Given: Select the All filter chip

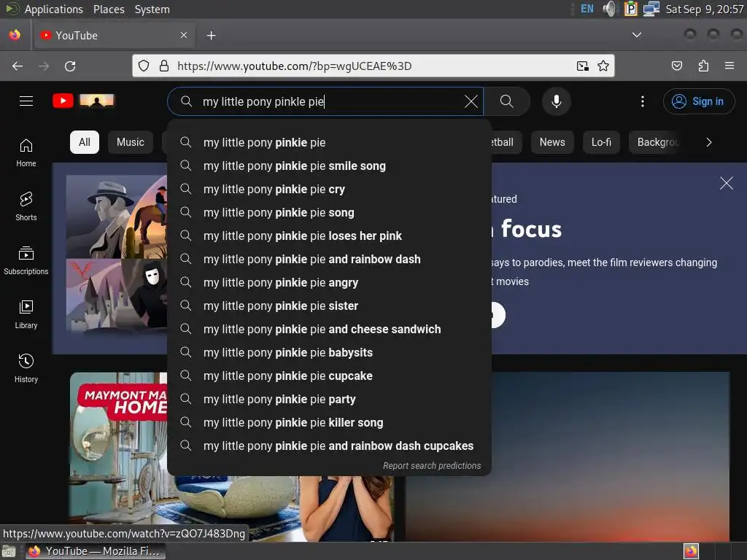Looking at the screenshot, I should [85, 142].
